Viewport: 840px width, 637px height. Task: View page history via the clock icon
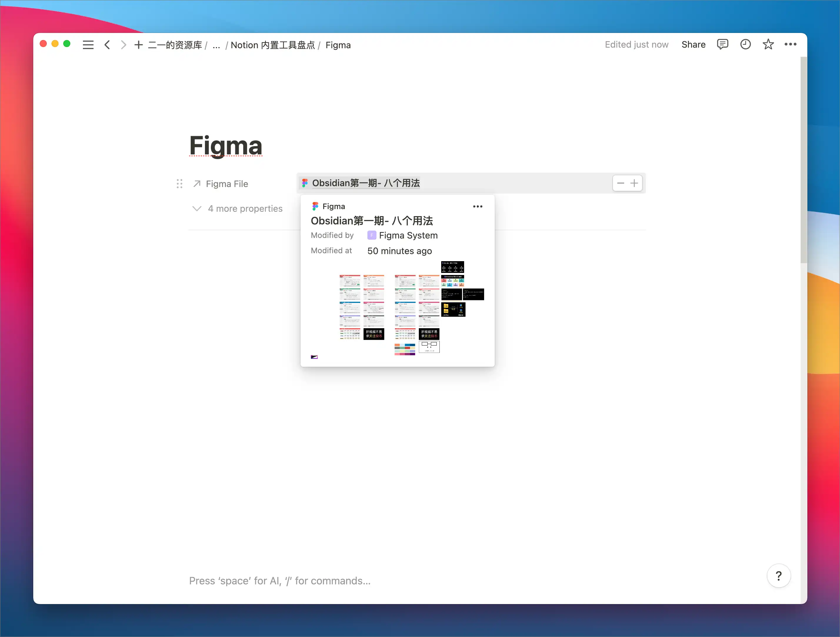click(745, 44)
